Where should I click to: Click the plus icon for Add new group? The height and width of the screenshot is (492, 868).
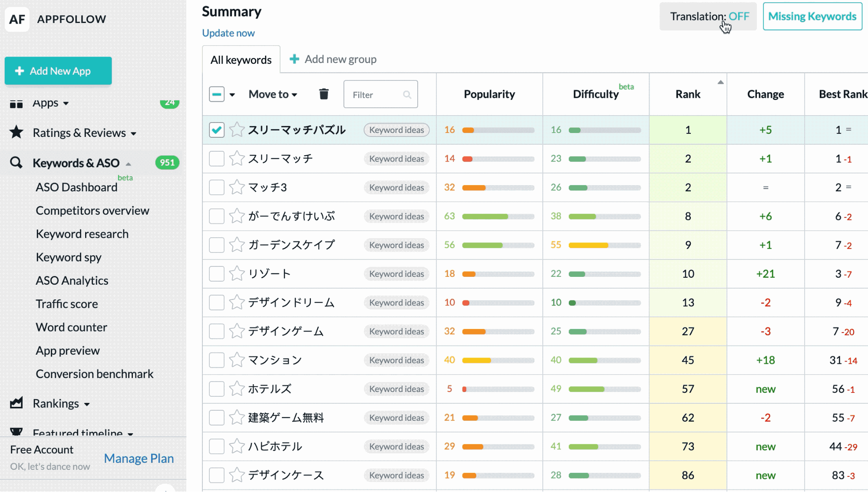tap(294, 59)
